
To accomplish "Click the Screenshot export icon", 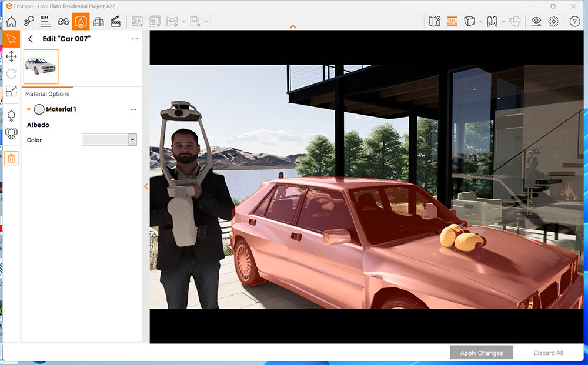I will coord(137,22).
